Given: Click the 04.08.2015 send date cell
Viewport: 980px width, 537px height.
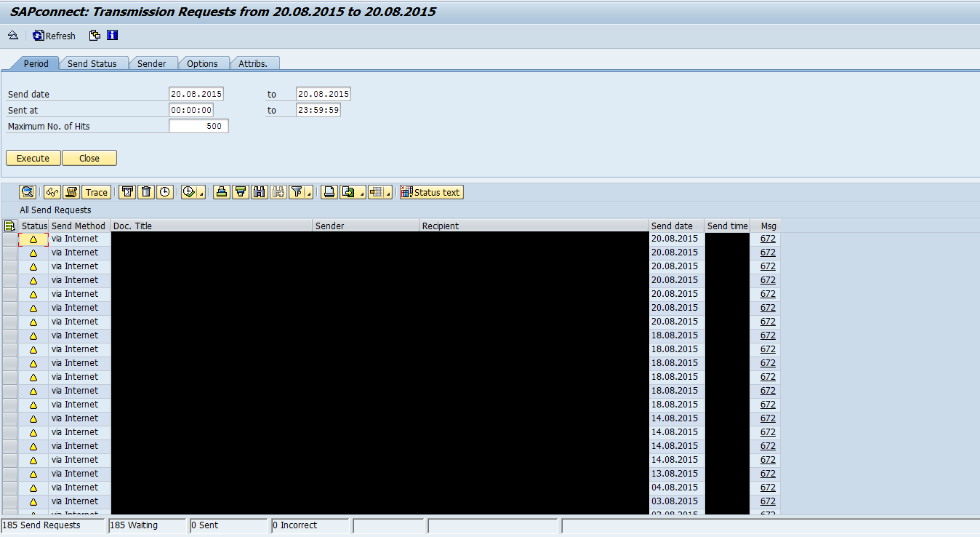Looking at the screenshot, I should (676, 488).
